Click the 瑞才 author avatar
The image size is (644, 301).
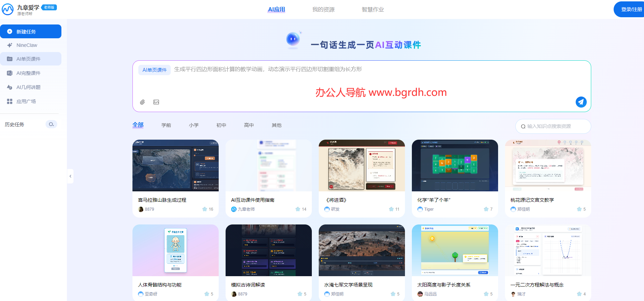(x=513, y=294)
